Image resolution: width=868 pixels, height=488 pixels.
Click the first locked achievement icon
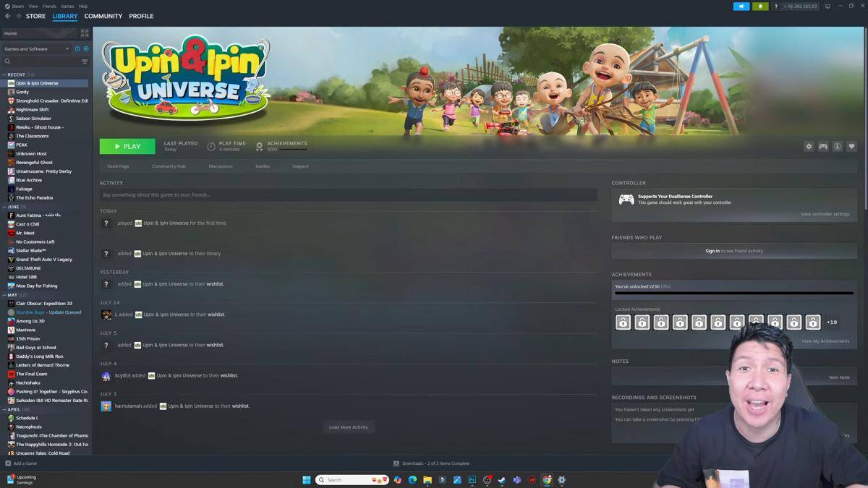[623, 322]
